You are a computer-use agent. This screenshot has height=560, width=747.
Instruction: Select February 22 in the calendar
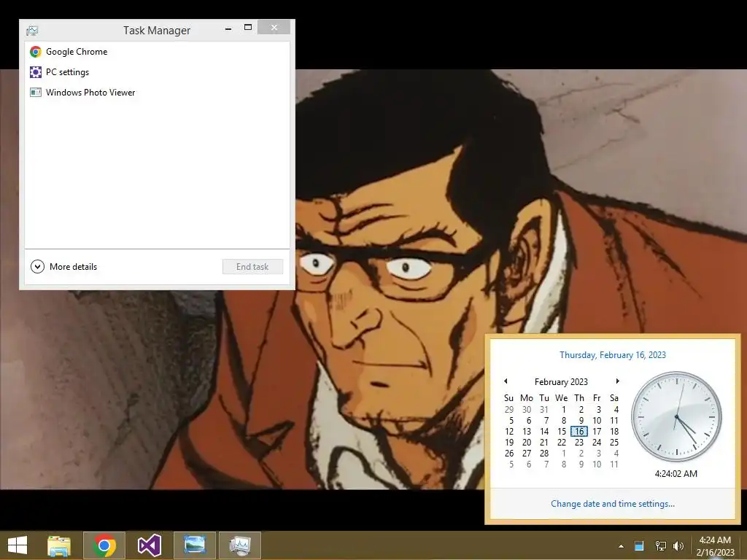pyautogui.click(x=562, y=443)
